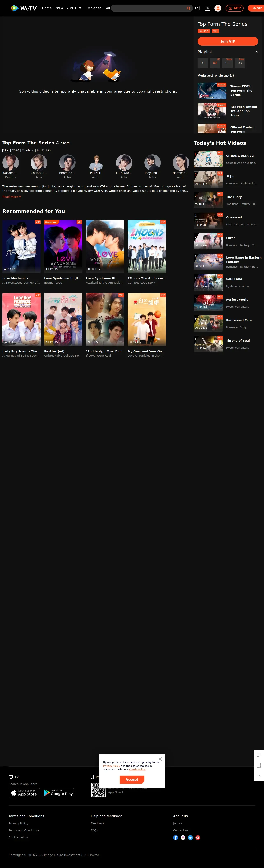This screenshot has width=264, height=868.
Task: Expand description with Read more
Action: tap(12, 197)
